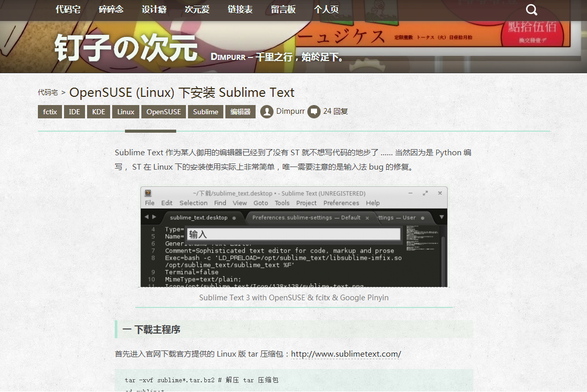Open the OpenSUSE tag
The height and width of the screenshot is (392, 587).
(163, 112)
